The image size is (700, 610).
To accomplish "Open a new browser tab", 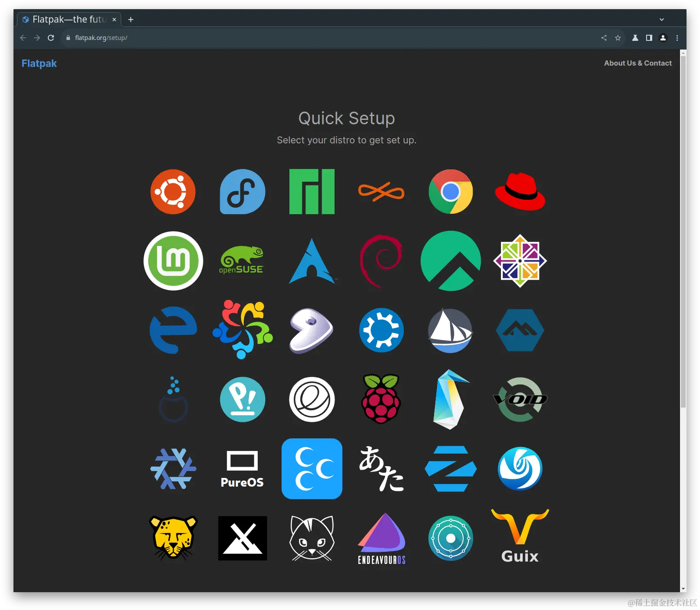I will point(131,20).
